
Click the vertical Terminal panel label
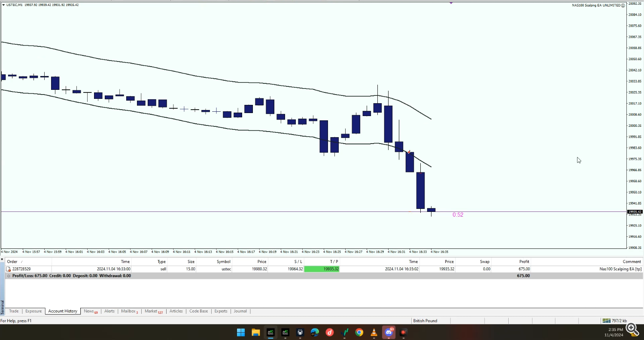[2, 308]
